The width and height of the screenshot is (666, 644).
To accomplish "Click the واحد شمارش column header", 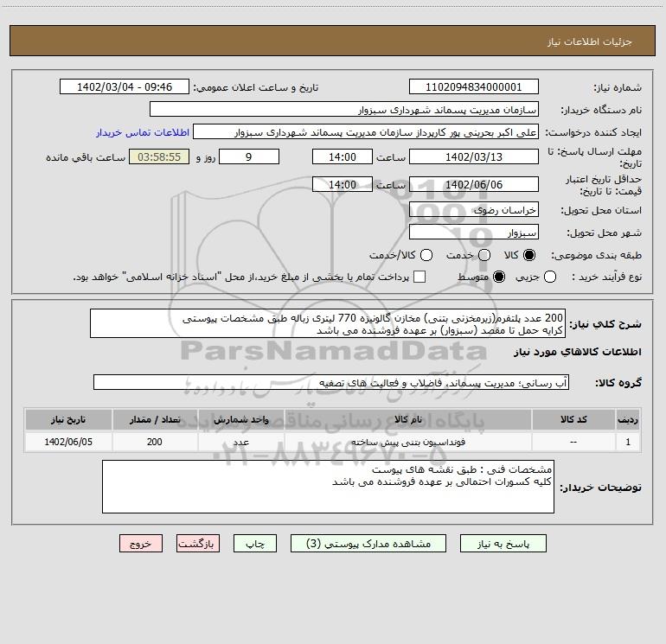I will pyautogui.click(x=240, y=419).
